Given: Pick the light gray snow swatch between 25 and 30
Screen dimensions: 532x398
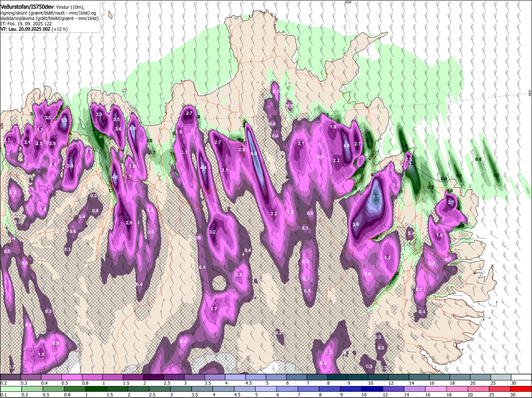Looking at the screenshot, I should coord(501,377).
